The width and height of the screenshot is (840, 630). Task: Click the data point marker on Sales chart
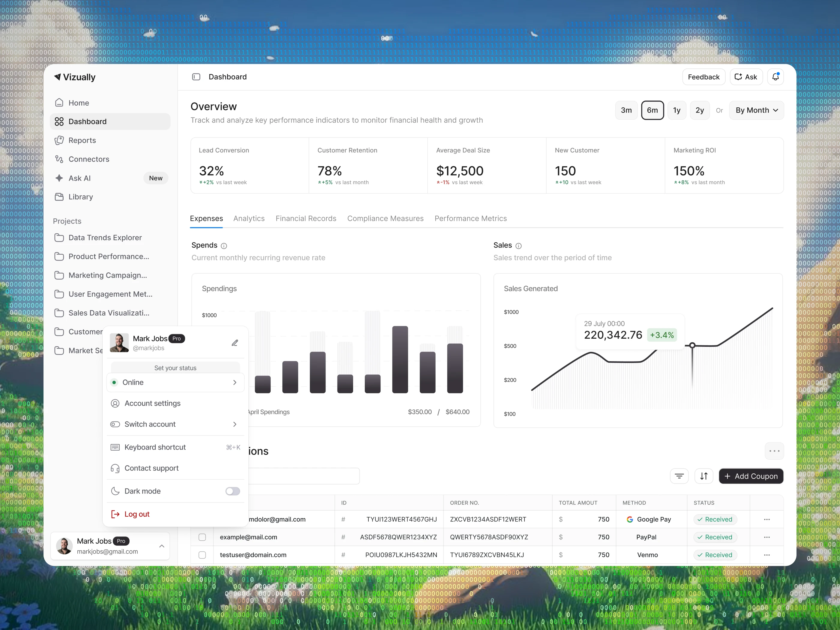692,345
